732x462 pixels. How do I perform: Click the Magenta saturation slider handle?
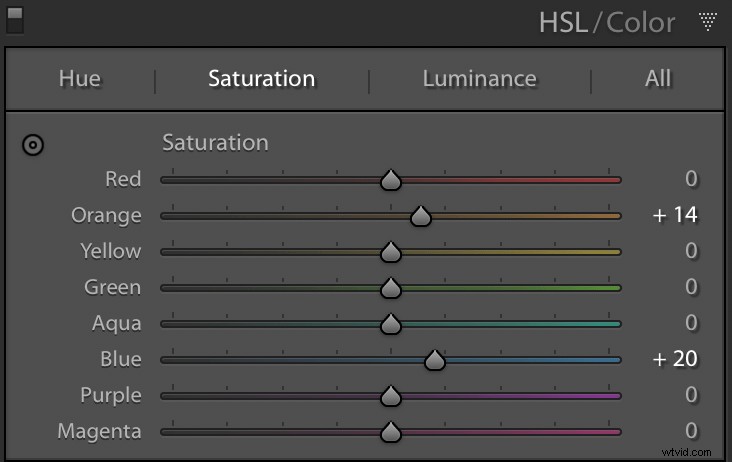pyautogui.click(x=391, y=432)
